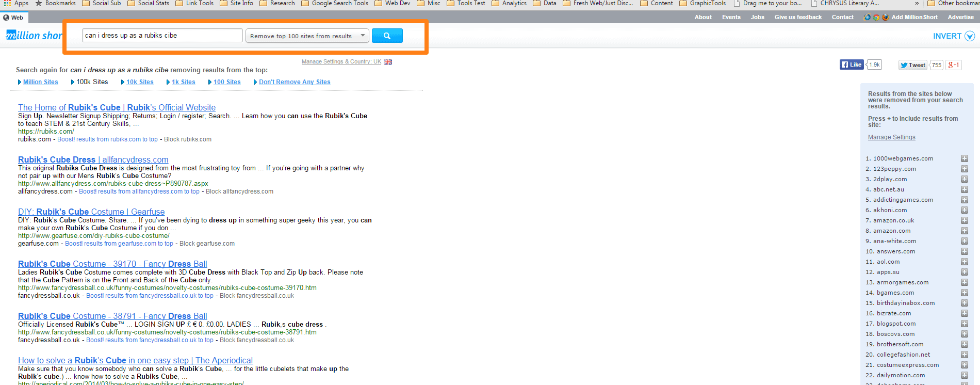Toggle plus button for blogspot.com
This screenshot has width=980, height=385.
point(964,324)
